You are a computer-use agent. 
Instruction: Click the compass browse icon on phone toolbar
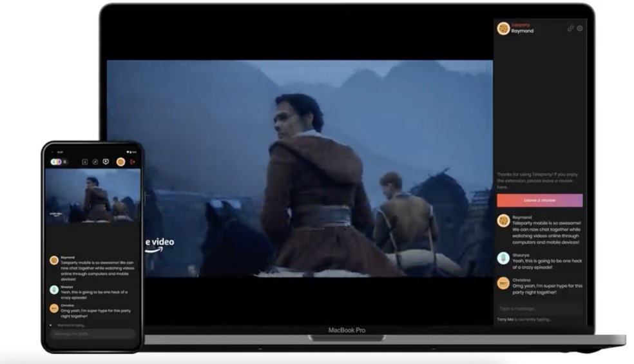95,162
